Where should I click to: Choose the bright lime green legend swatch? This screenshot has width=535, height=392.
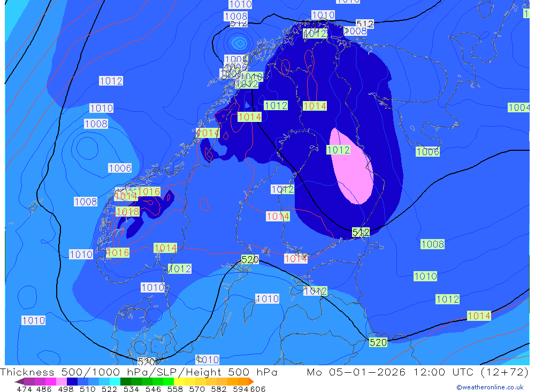coord(169,381)
